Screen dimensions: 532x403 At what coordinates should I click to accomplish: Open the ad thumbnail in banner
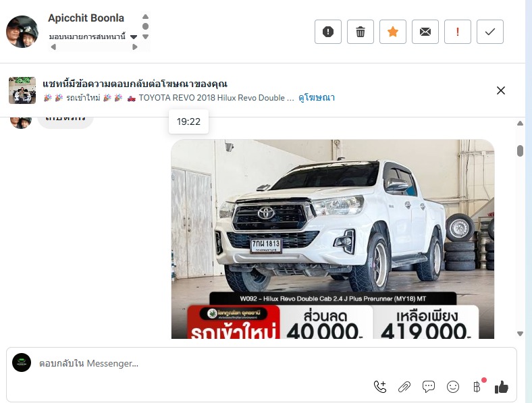click(22, 90)
